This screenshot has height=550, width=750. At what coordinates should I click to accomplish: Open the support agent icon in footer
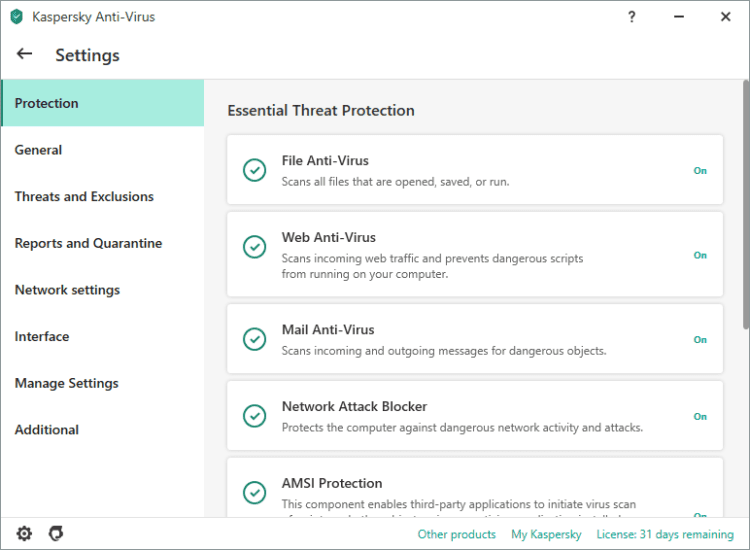[x=56, y=534]
